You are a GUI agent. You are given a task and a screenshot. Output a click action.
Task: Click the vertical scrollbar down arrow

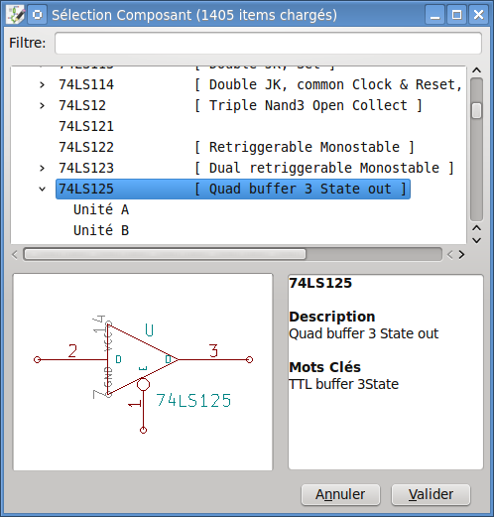tap(477, 240)
